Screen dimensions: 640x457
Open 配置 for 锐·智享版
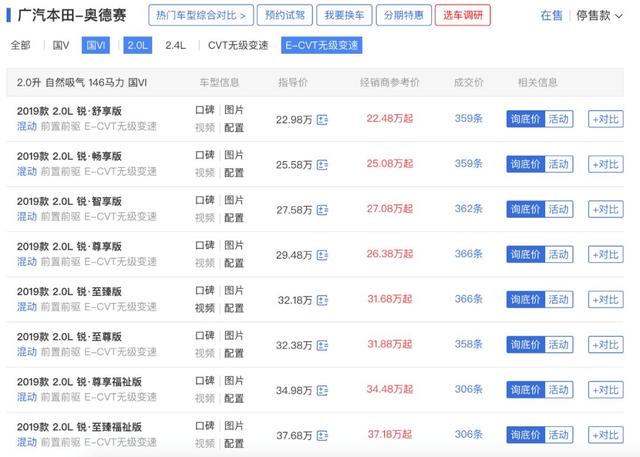(x=234, y=218)
